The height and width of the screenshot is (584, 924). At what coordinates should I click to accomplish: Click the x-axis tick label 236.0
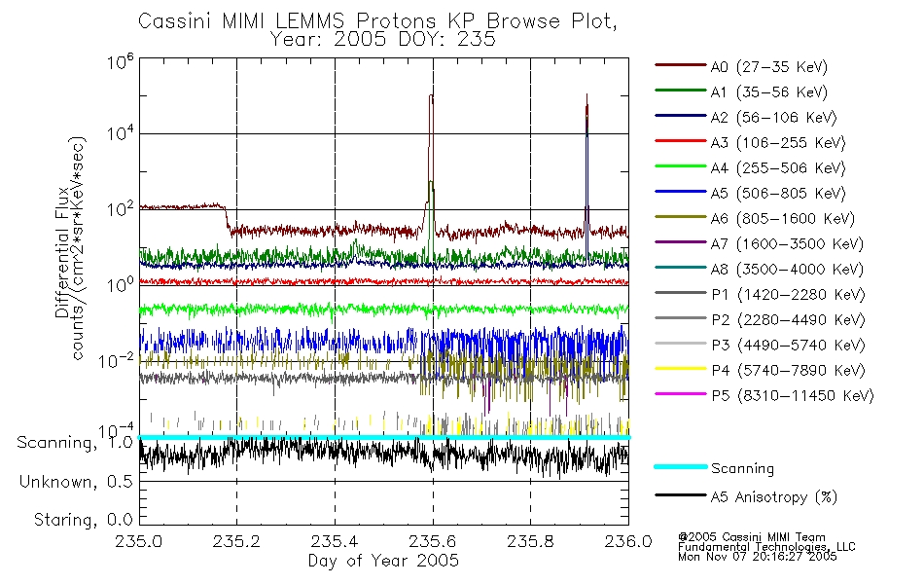[628, 541]
